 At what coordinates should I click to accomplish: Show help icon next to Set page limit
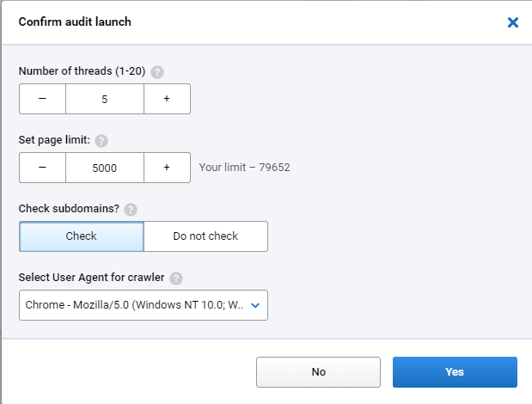pos(101,141)
